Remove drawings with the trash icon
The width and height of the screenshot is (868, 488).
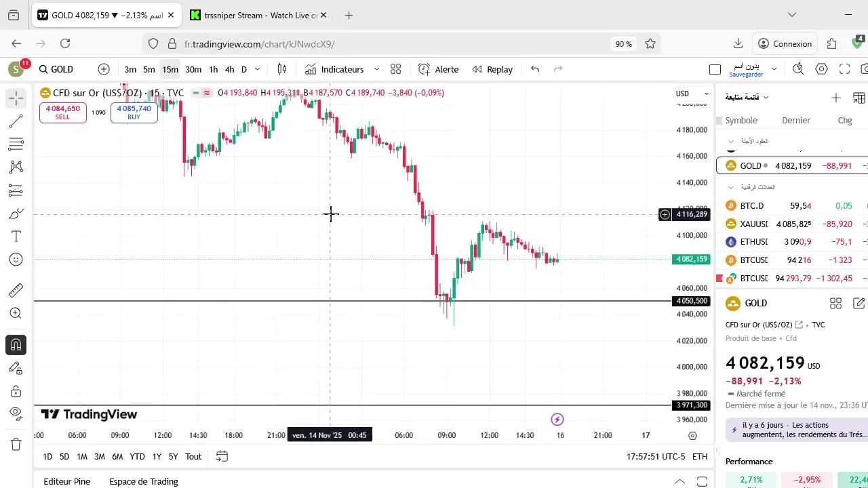(16, 445)
